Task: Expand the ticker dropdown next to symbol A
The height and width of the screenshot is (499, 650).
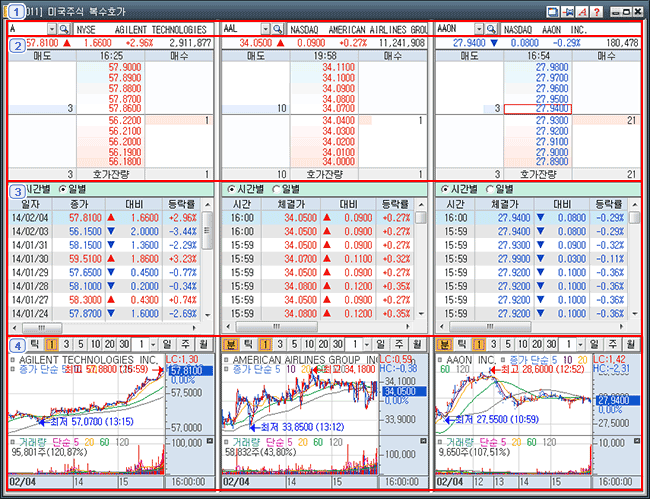Action: click(x=52, y=29)
